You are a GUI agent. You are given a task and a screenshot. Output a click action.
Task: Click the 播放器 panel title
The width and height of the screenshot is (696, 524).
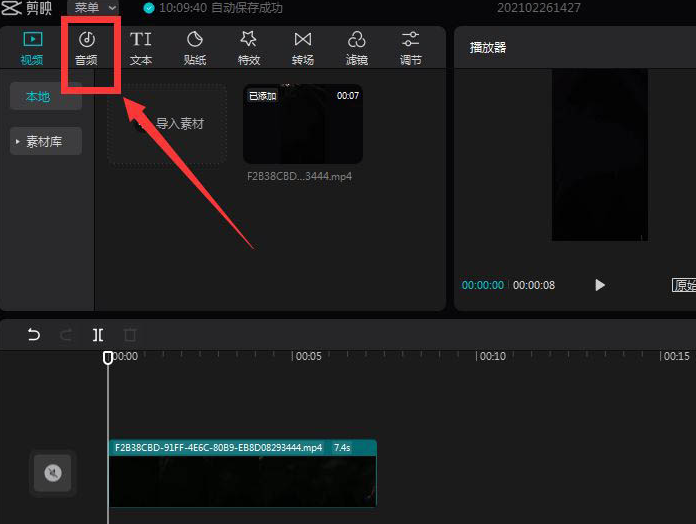coord(488,47)
